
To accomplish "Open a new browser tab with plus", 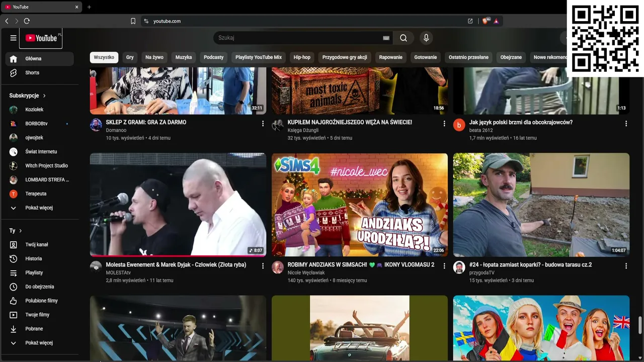I will click(x=89, y=7).
